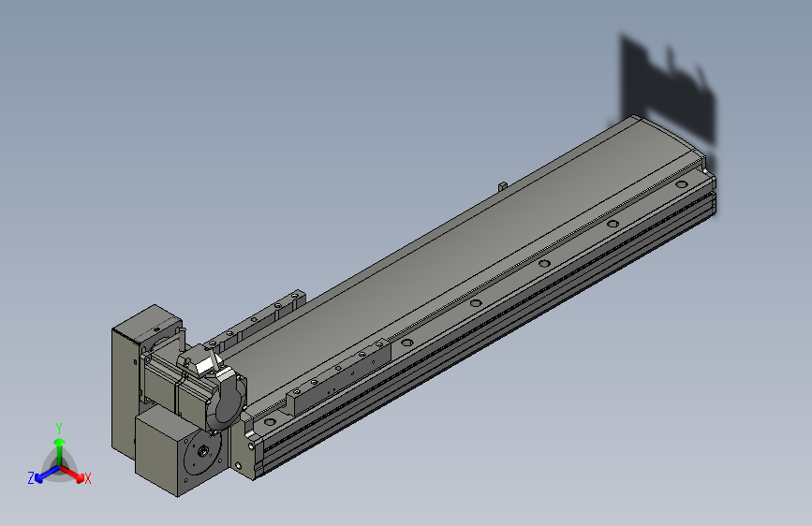Viewport: 812px width, 526px height.
Task: Select the circular flange on the gearbox block
Action: 203,452
